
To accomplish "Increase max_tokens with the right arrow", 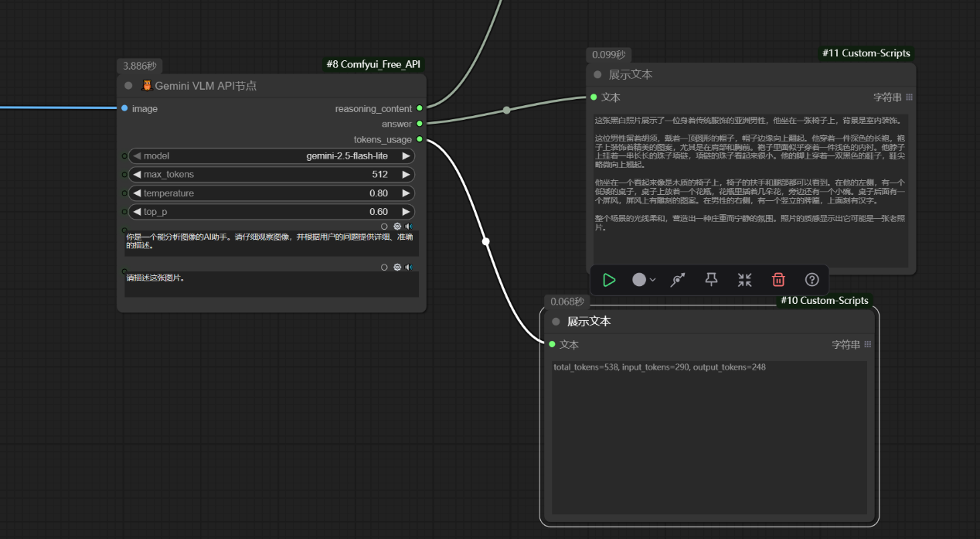I will click(x=406, y=175).
